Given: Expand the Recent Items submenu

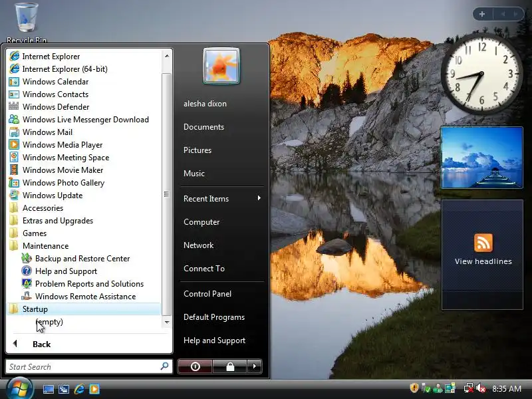Looking at the screenshot, I should (222, 198).
